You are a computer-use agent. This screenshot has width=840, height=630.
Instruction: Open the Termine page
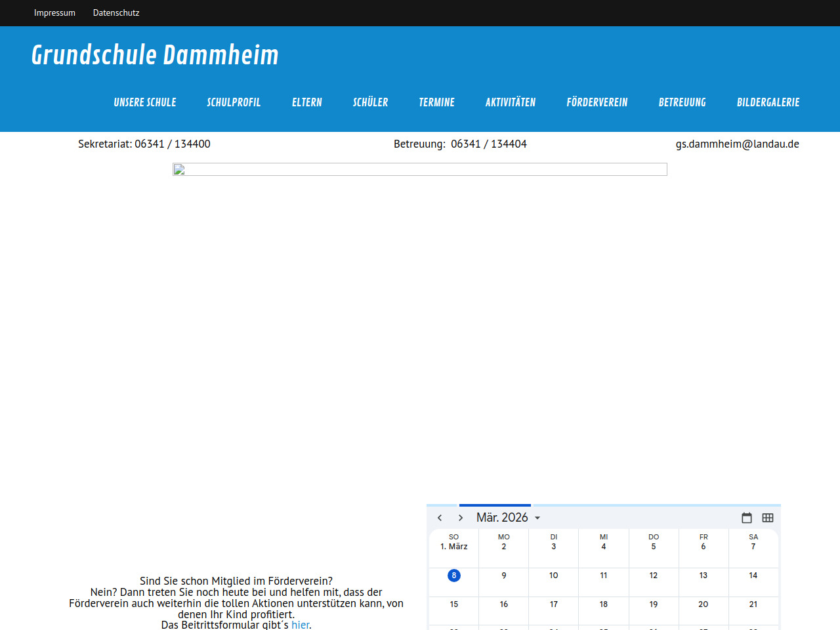pyautogui.click(x=436, y=102)
